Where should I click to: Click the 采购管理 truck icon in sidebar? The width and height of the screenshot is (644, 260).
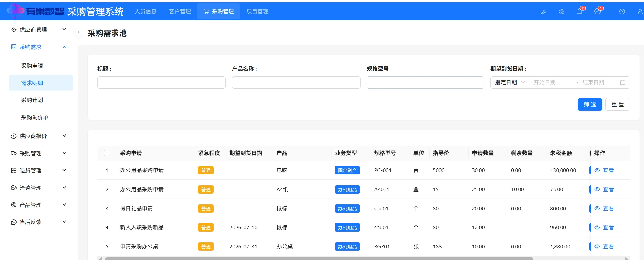point(14,153)
